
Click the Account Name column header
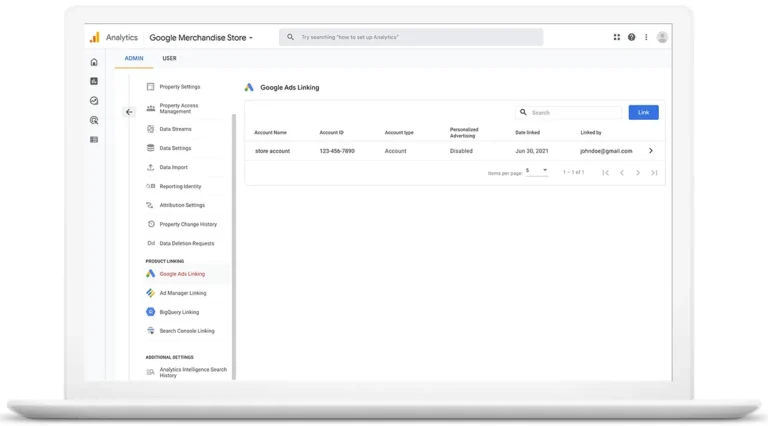(270, 132)
